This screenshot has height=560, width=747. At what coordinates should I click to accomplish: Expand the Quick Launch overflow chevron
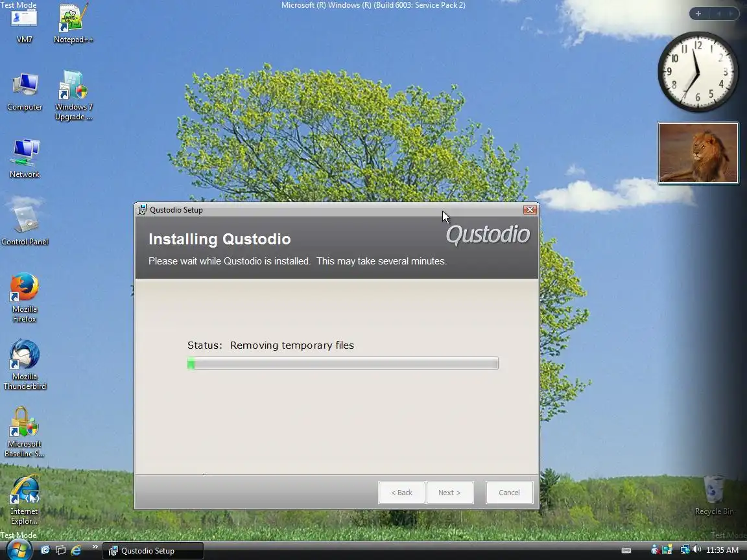[x=95, y=547]
